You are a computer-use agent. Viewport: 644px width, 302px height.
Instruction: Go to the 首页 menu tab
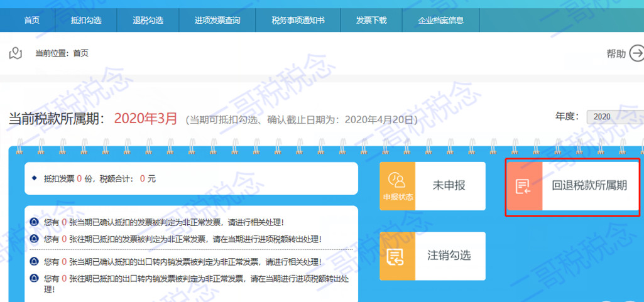(31, 20)
